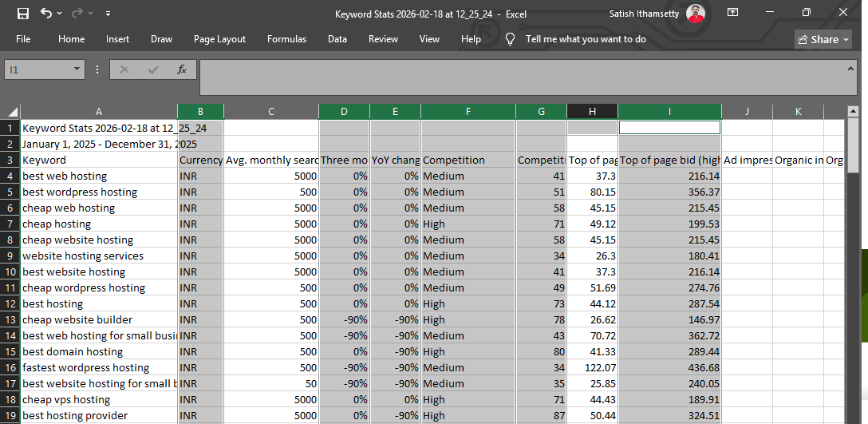This screenshot has width=868, height=424.
Task: Open the Formulas ribbon tab
Action: pos(286,39)
